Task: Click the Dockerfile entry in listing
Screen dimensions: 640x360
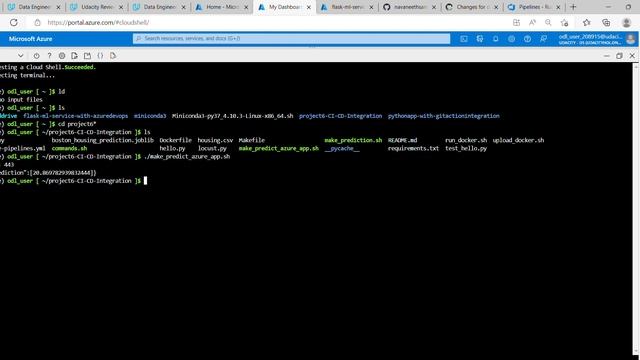Action: point(176,140)
